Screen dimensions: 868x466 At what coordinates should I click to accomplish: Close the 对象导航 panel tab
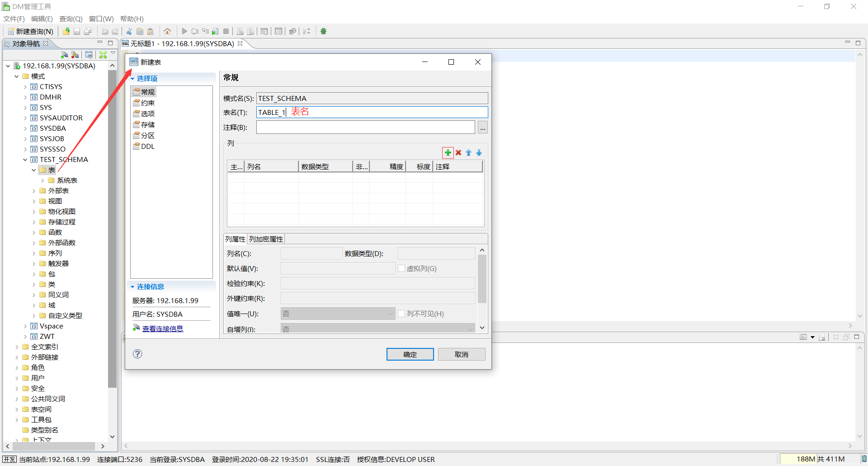pos(46,43)
